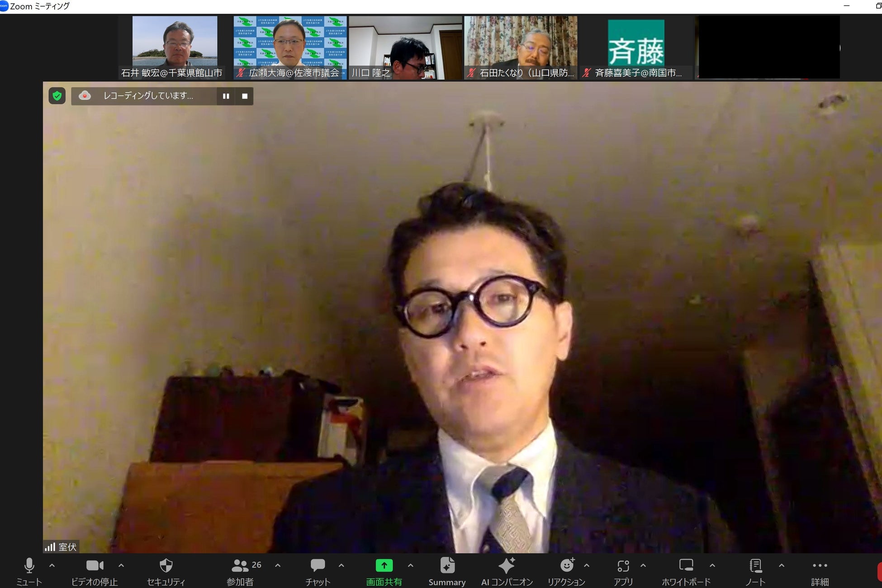Expand participants options arrow

click(x=278, y=565)
